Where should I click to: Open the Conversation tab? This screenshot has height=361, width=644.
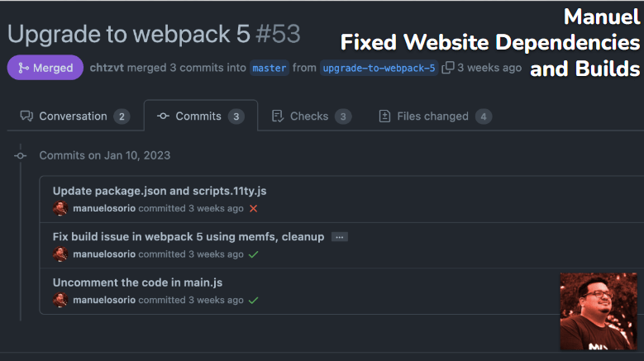[74, 116]
